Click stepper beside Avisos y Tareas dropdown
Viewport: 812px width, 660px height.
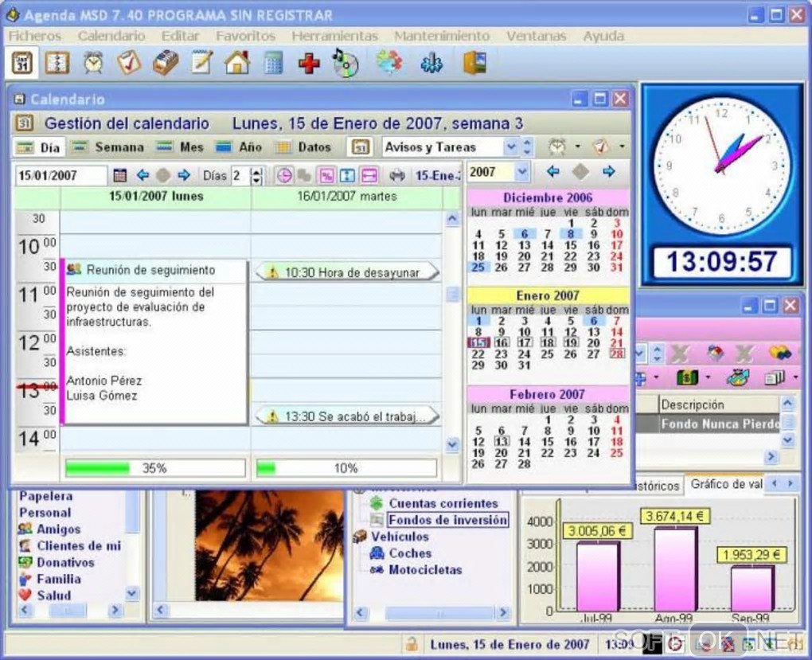527,147
